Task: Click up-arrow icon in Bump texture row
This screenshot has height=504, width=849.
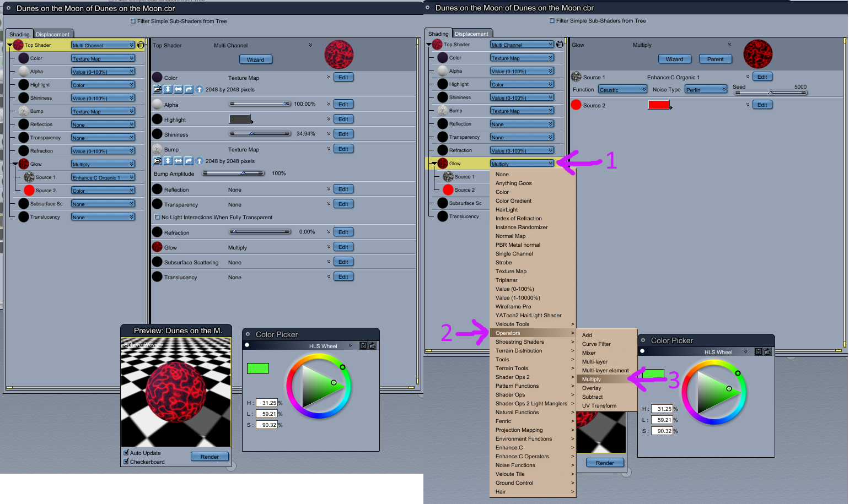Action: tap(199, 161)
